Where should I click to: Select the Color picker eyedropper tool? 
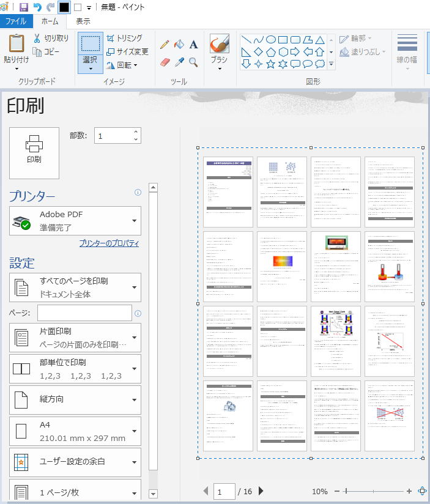(x=179, y=62)
